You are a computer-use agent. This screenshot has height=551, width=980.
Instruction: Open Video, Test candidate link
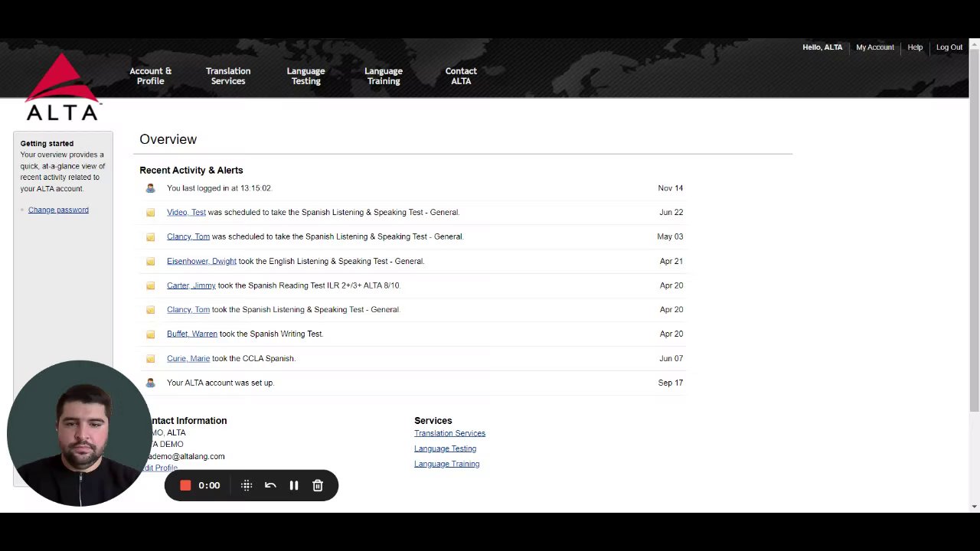click(186, 212)
